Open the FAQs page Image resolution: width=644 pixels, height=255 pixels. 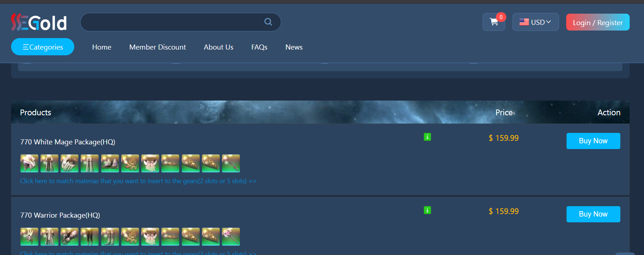pyautogui.click(x=259, y=47)
